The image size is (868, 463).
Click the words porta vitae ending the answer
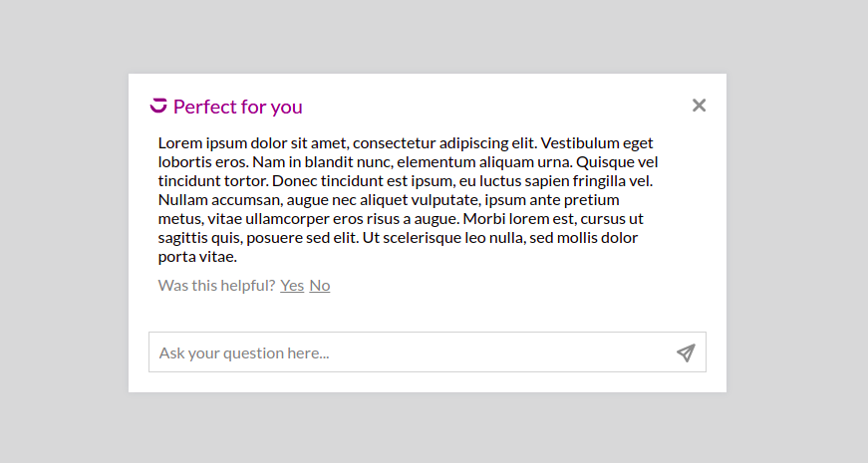[x=197, y=257]
